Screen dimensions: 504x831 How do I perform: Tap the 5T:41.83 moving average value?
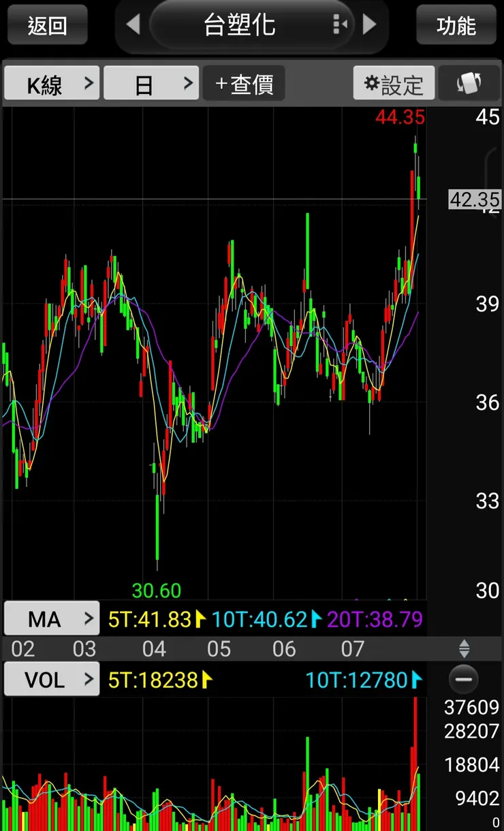[151, 619]
